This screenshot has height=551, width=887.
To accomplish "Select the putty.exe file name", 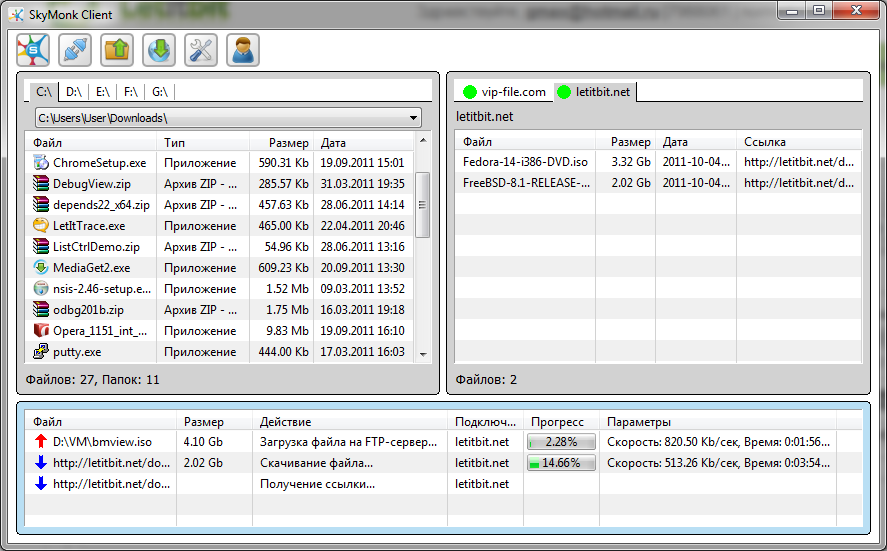I will (77, 352).
